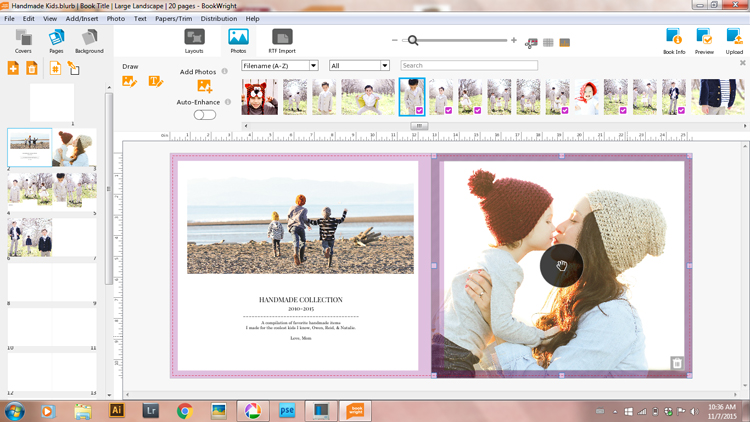Show info for Auto-Enhance
750x422 pixels.
tap(228, 102)
